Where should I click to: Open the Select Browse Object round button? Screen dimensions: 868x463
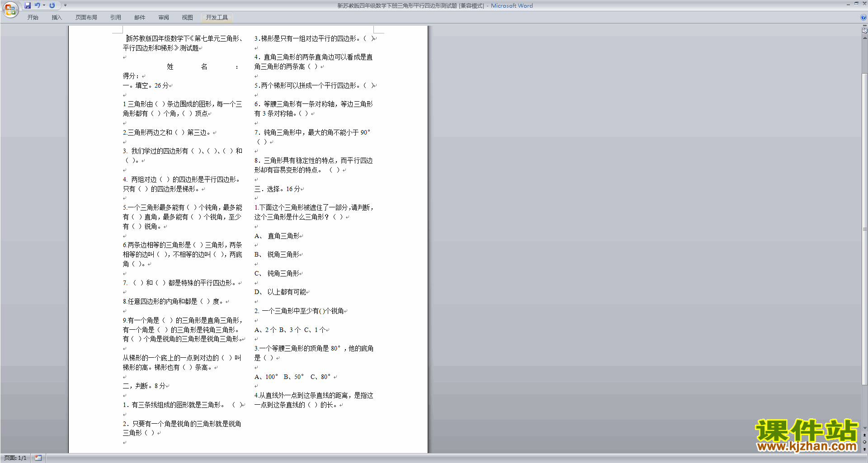click(x=865, y=442)
